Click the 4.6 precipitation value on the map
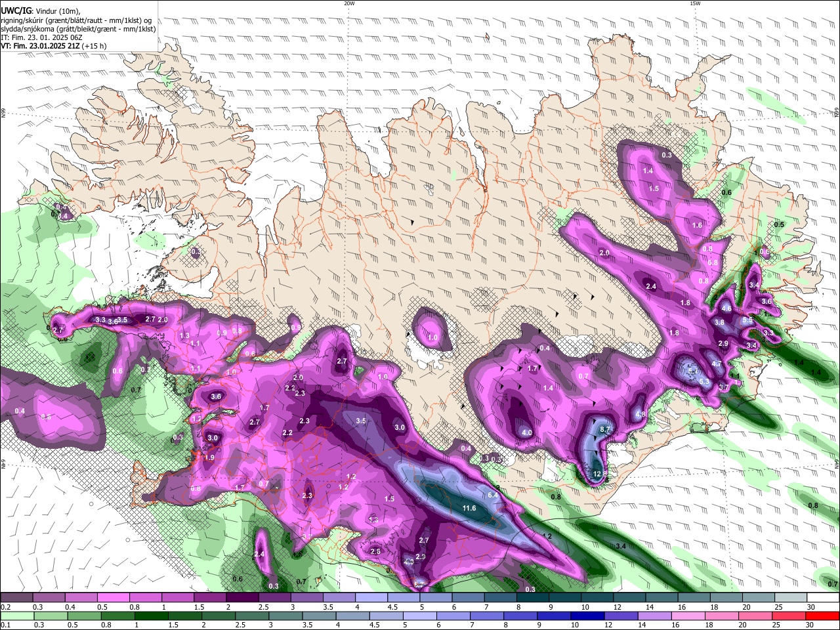This screenshot has width=840, height=630. [726, 308]
